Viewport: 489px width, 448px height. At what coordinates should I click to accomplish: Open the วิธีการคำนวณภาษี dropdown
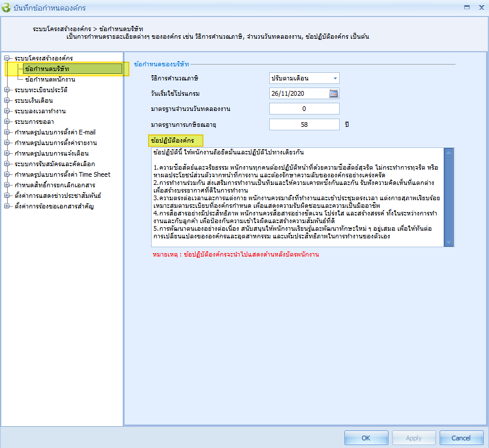(335, 78)
